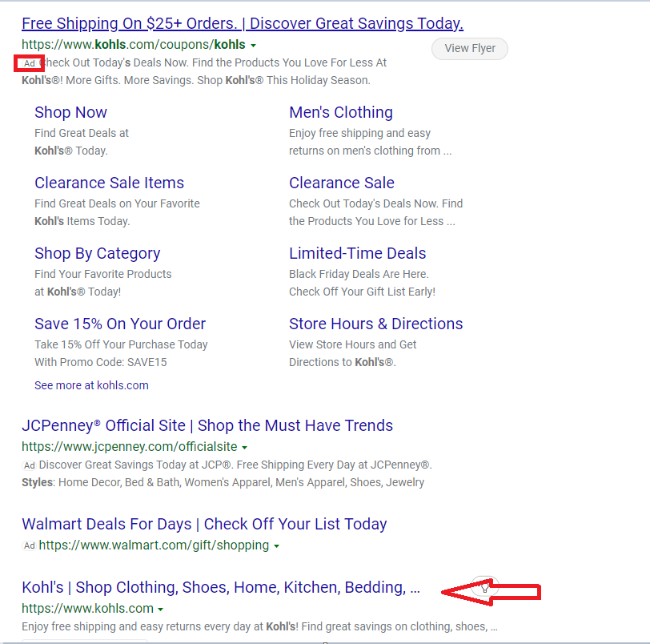Click 'Find Your Favorite Products' description text
Viewport: 650px width, 644px height.
(x=102, y=274)
